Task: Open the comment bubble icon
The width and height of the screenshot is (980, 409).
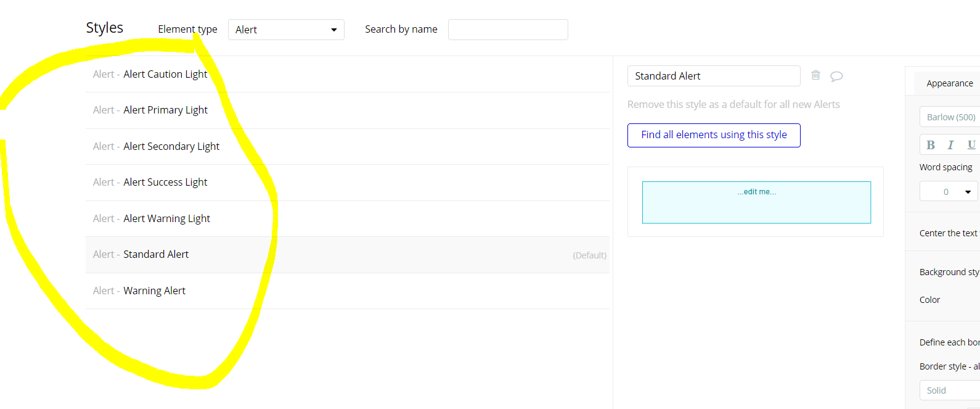Action: pos(836,76)
